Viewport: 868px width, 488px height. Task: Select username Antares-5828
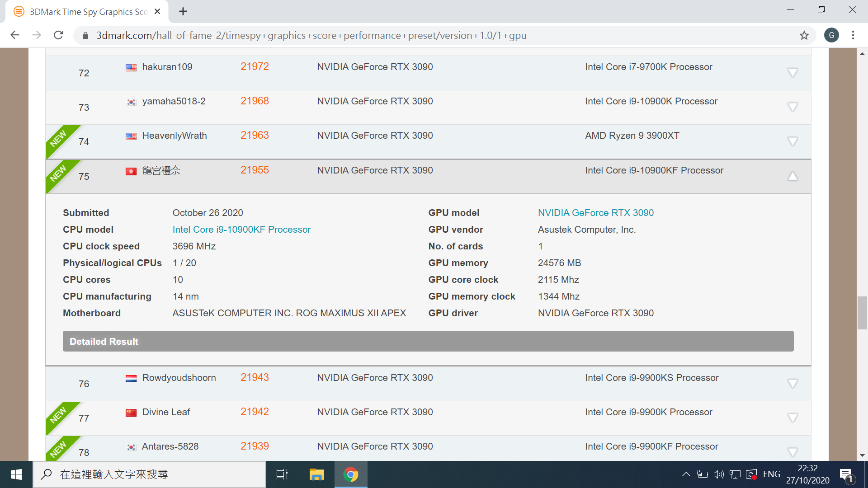170,446
